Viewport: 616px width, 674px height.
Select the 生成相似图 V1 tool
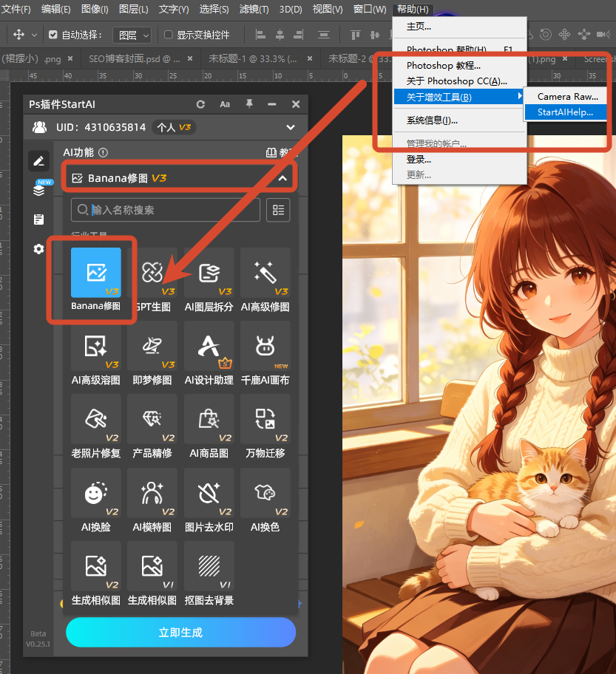coord(152,566)
